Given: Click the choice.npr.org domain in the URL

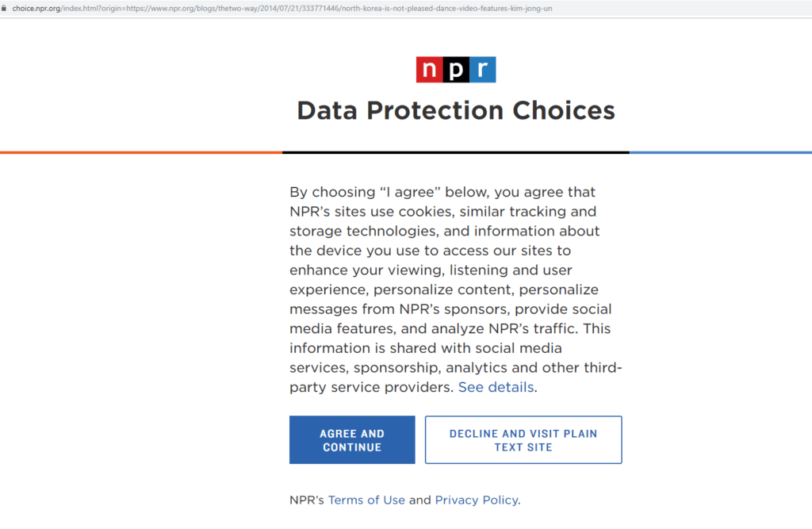Looking at the screenshot, I should pos(37,8).
